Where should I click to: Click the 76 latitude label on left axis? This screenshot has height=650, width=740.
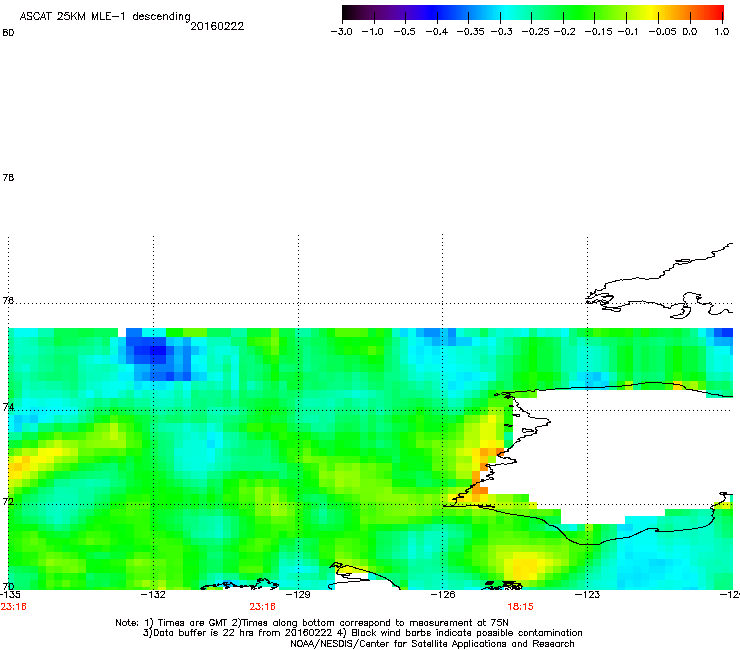[8, 300]
